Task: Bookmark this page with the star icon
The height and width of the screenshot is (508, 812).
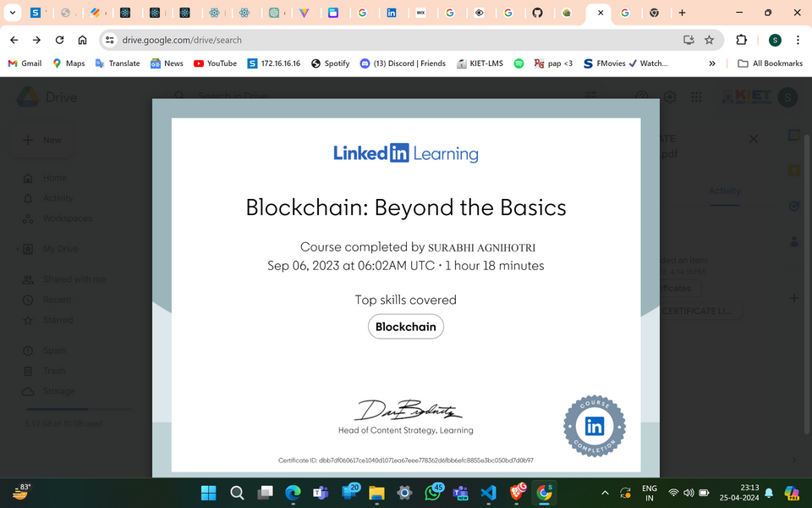Action: (709, 40)
